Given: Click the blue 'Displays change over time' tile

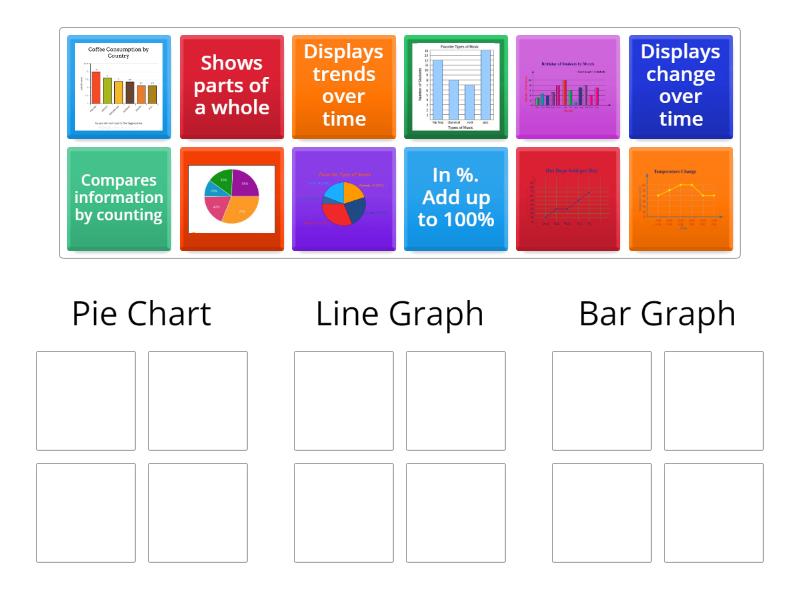Looking at the screenshot, I should (x=681, y=87).
